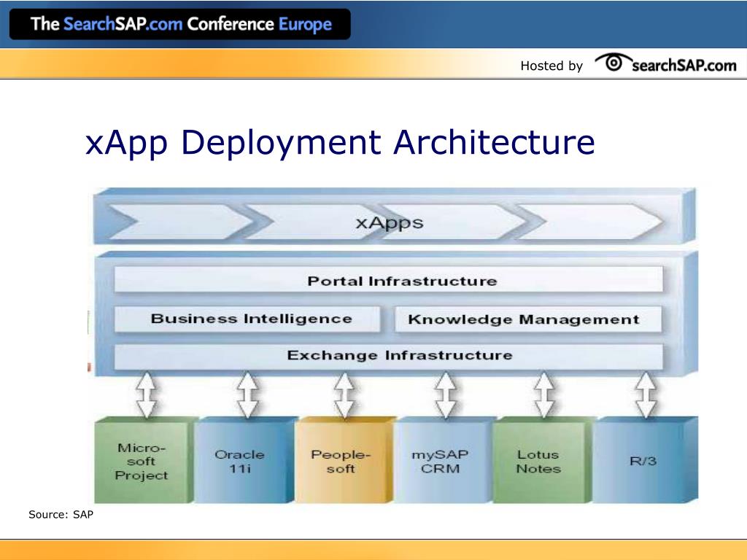Select the Peoplesoft box

pyautogui.click(x=344, y=461)
